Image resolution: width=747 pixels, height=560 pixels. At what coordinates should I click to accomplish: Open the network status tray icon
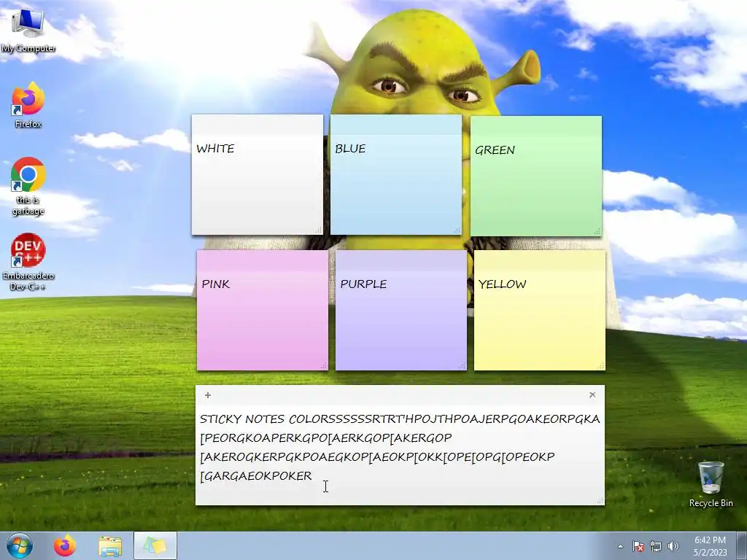(x=656, y=546)
